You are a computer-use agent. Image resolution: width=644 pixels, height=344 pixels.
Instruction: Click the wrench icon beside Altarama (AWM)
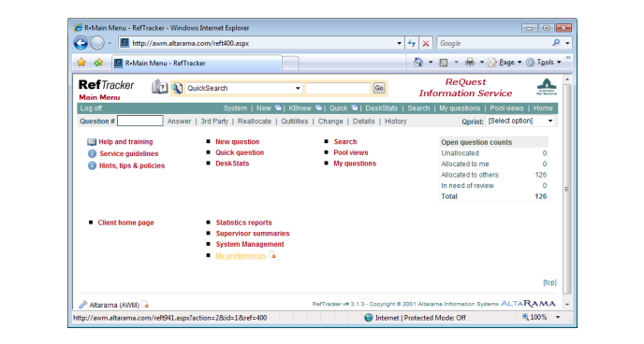coord(83,304)
